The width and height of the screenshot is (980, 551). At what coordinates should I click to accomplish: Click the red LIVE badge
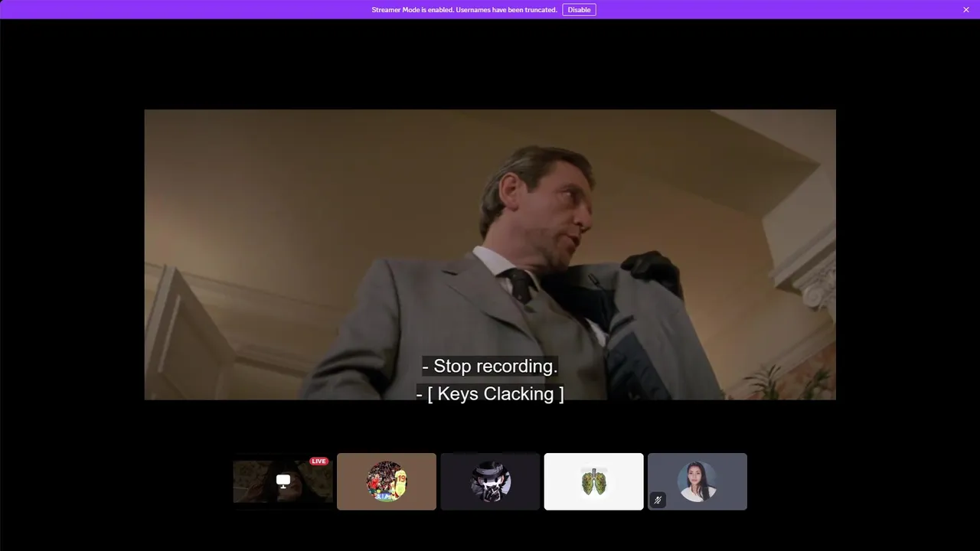pos(318,461)
